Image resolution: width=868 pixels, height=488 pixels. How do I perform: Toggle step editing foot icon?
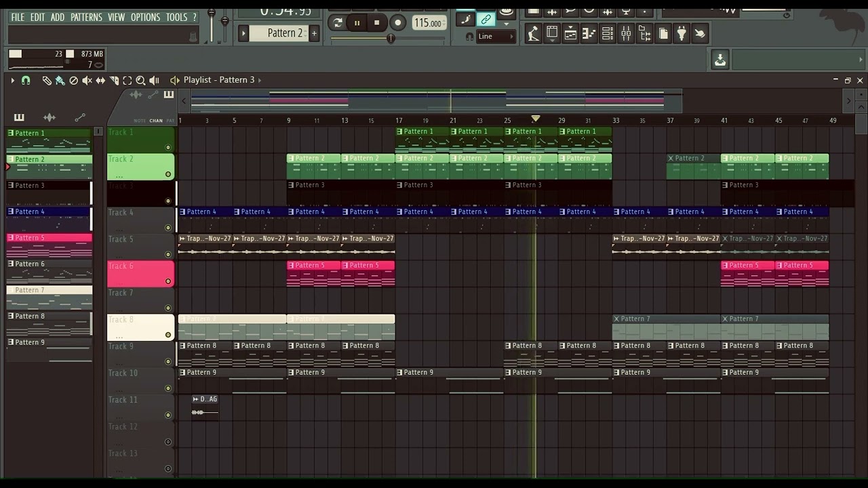(465, 19)
